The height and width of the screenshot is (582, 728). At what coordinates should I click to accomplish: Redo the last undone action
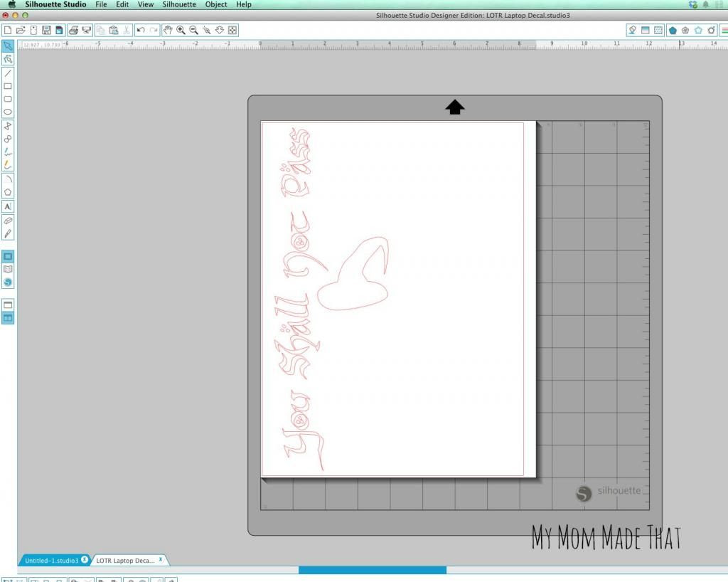154,30
